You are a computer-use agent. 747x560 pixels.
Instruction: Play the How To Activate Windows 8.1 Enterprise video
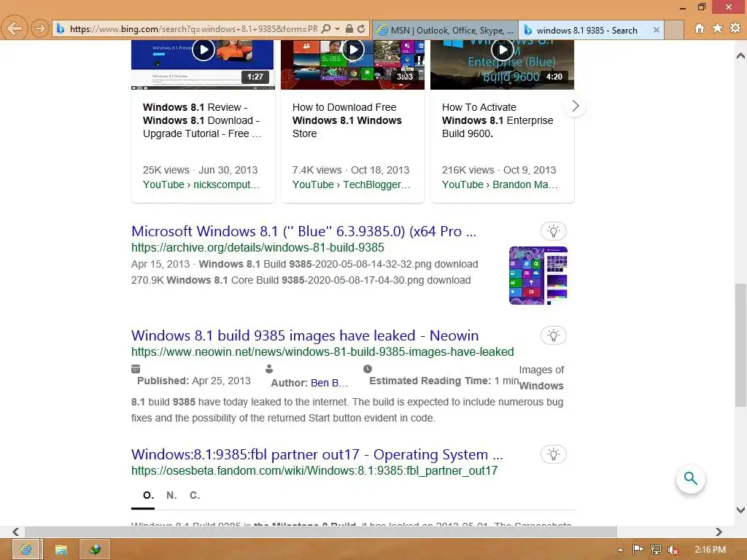click(503, 50)
